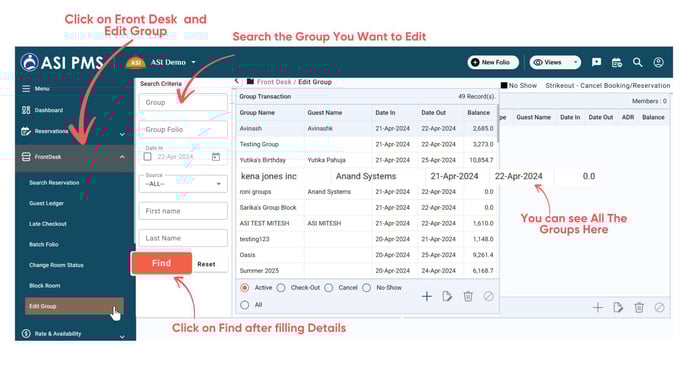Open the search magnifier in top bar
This screenshot has height=387, width=688.
coord(637,62)
